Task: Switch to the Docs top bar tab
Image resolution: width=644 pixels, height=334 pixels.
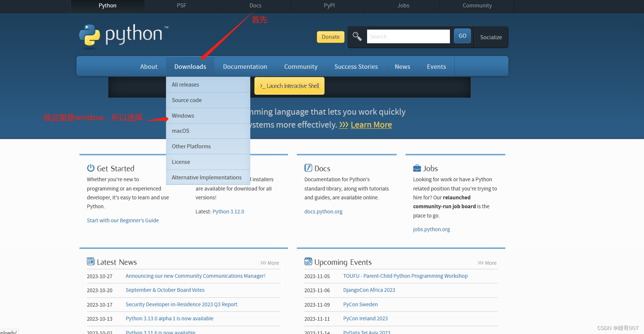Action: (255, 6)
